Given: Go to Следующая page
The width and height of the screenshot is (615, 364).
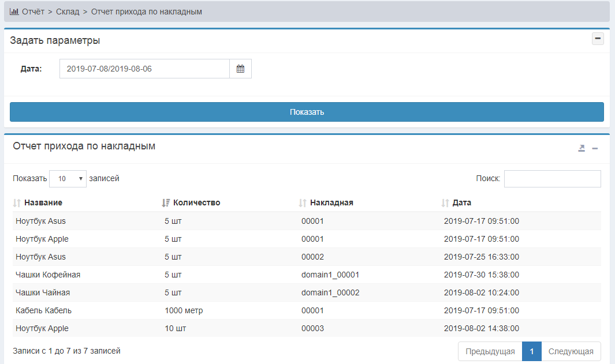Looking at the screenshot, I should pyautogui.click(x=571, y=351).
